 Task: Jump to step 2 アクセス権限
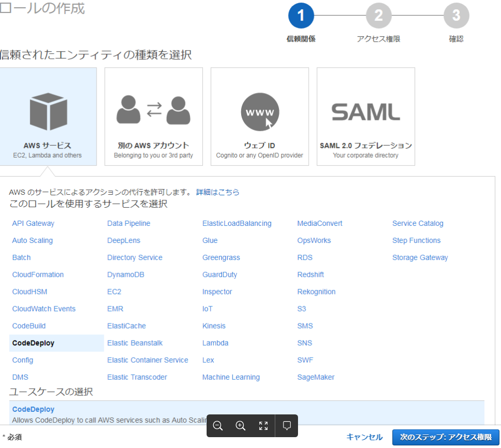point(379,16)
